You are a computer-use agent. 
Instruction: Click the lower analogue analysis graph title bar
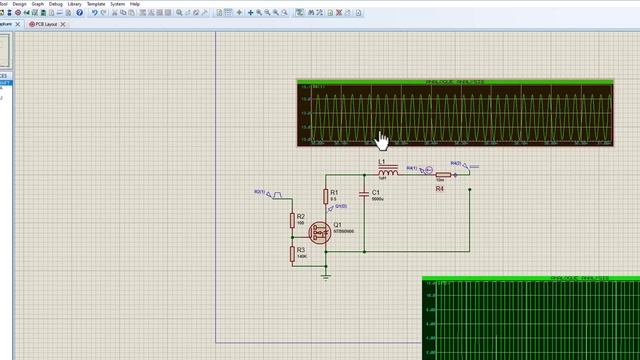531,278
